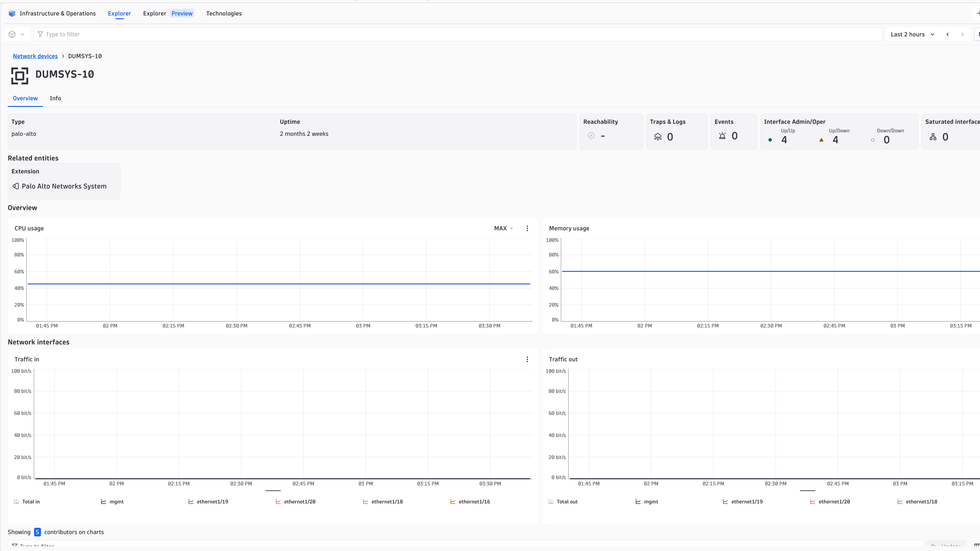This screenshot has height=551, width=980.
Task: Toggle ethernet1/20 series in Traffic out legend
Action: 830,501
